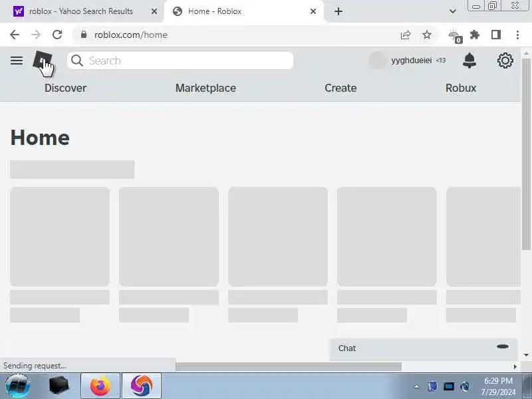Click the flag system tray icon
Viewport: 532px width, 399px height.
click(432, 386)
